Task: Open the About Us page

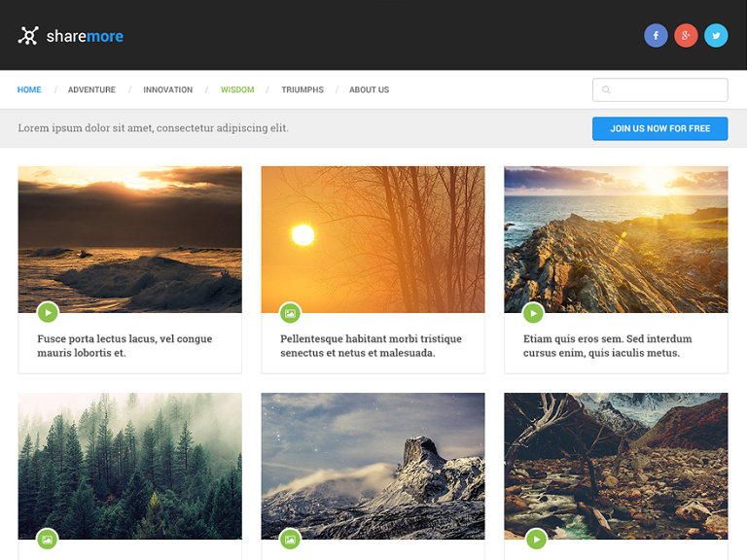Action: click(x=369, y=89)
